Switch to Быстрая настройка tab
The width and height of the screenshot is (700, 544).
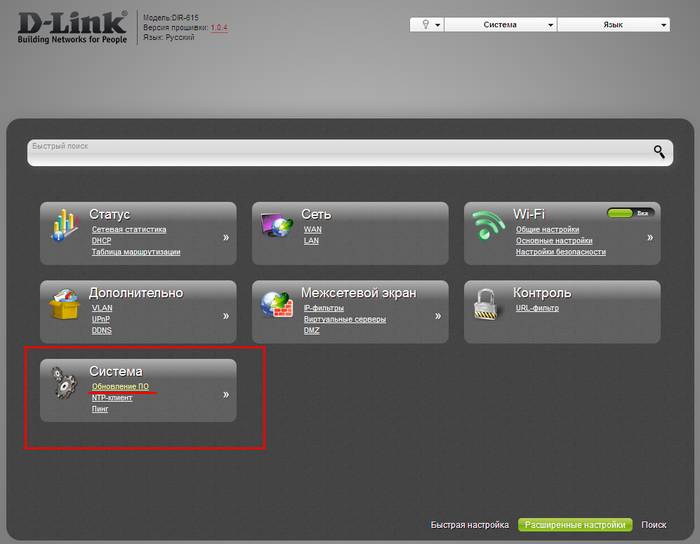[x=470, y=525]
